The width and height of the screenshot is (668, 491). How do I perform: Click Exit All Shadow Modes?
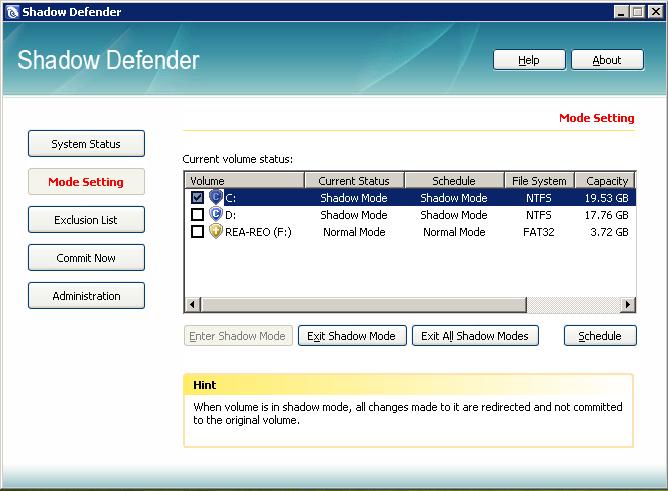point(475,336)
